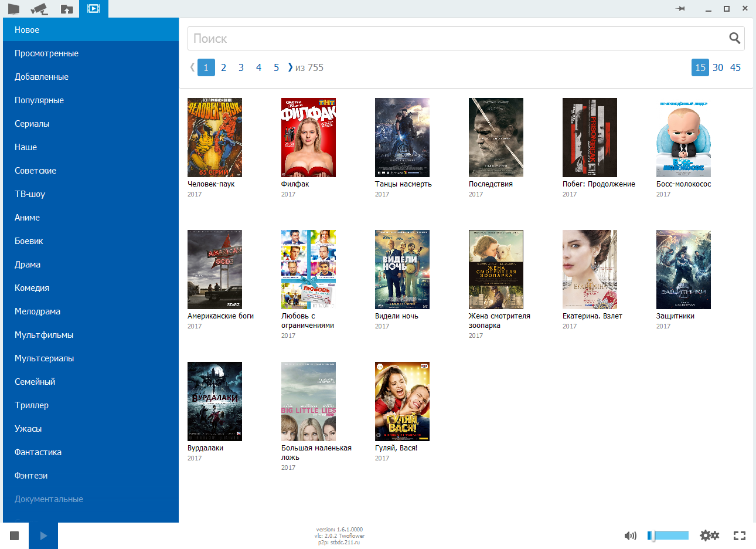
Task: Open the Семейный category
Action: pos(91,381)
